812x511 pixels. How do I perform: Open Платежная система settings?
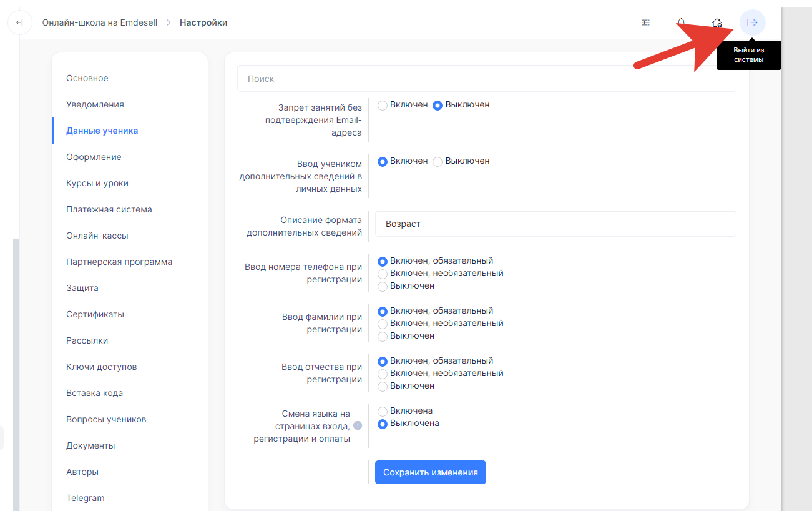coord(109,209)
